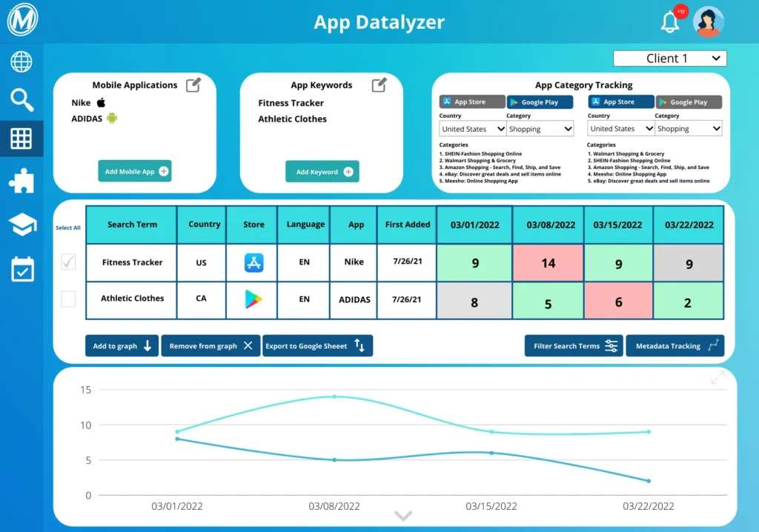Open the Client 1 dropdown

[x=669, y=59]
